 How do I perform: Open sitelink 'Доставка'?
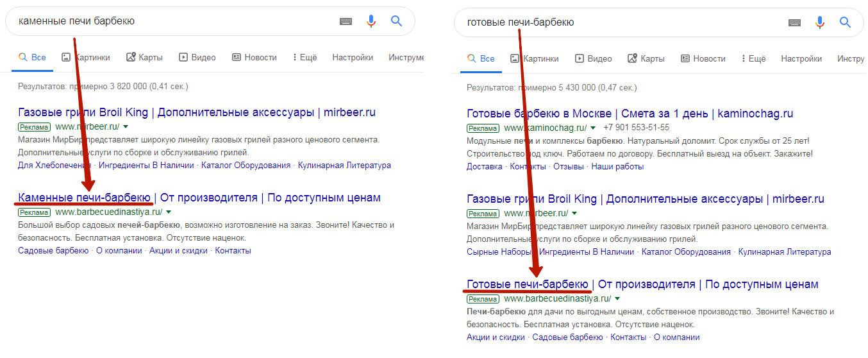tap(485, 166)
